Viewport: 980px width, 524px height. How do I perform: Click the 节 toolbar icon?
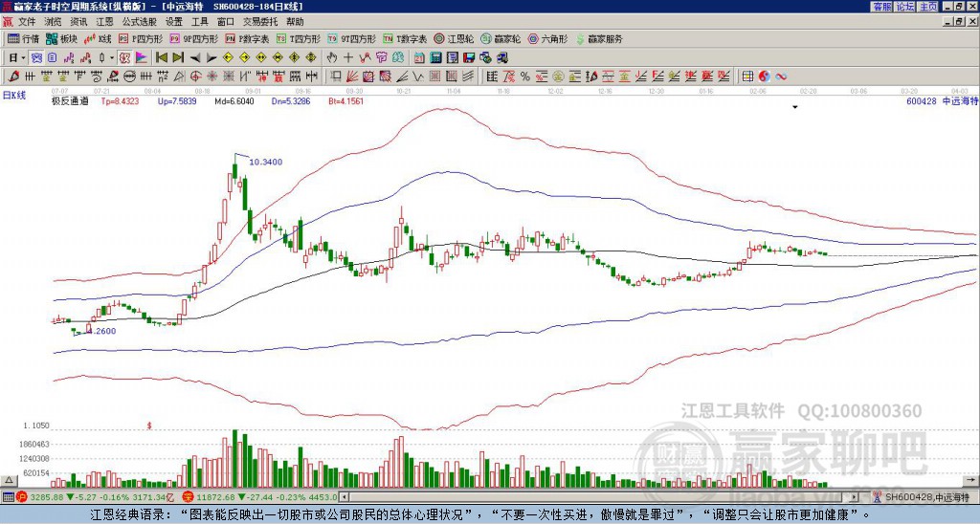tap(381, 57)
